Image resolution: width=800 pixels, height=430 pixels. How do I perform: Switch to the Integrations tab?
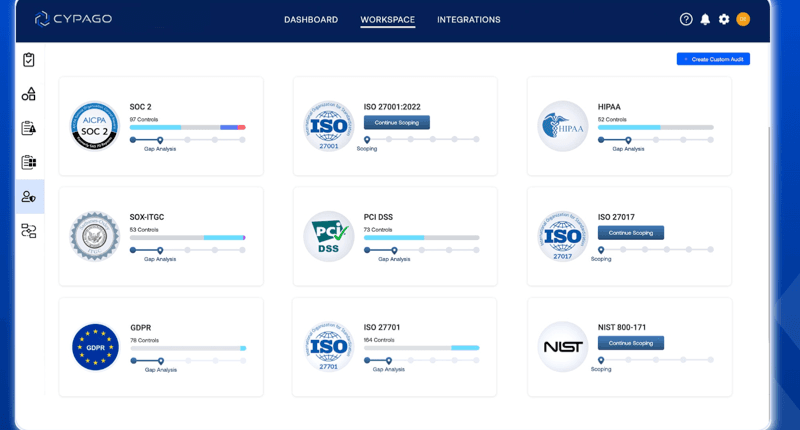tap(469, 20)
